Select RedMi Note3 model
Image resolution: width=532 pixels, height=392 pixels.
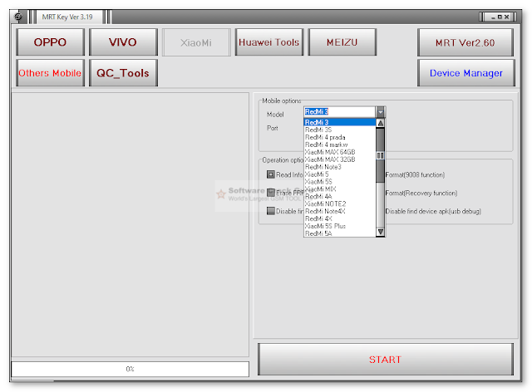pos(340,167)
